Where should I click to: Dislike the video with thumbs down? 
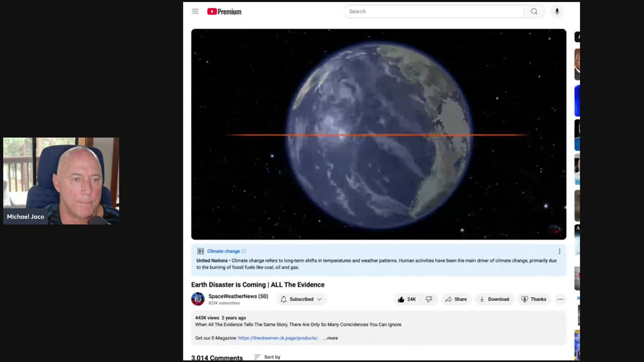pyautogui.click(x=429, y=299)
